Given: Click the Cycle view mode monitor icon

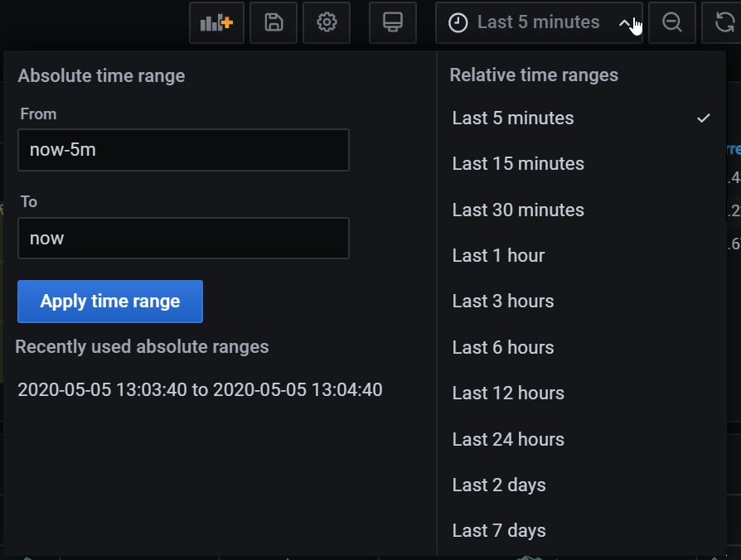Looking at the screenshot, I should coord(392,22).
